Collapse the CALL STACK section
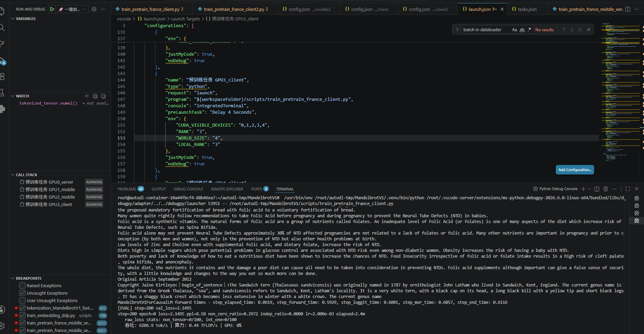Screen dimensions: 644x334 13,175
